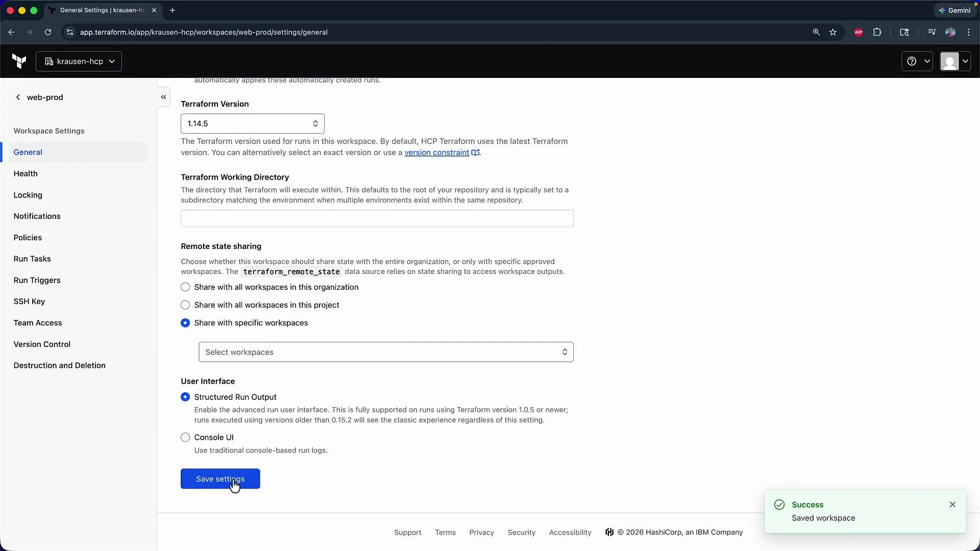Image resolution: width=980 pixels, height=551 pixels.
Task: Open the Support footer link
Action: tap(408, 533)
